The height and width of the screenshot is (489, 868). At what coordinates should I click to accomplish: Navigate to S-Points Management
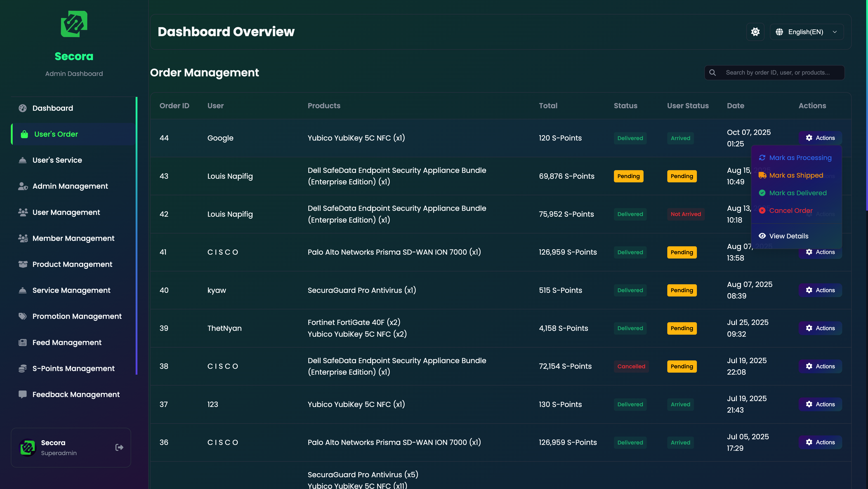(73, 368)
